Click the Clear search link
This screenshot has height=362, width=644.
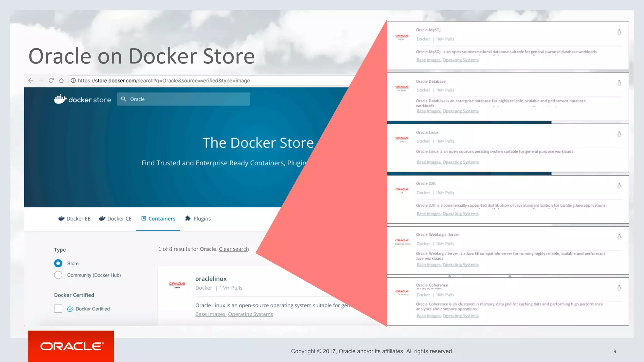tap(234, 249)
